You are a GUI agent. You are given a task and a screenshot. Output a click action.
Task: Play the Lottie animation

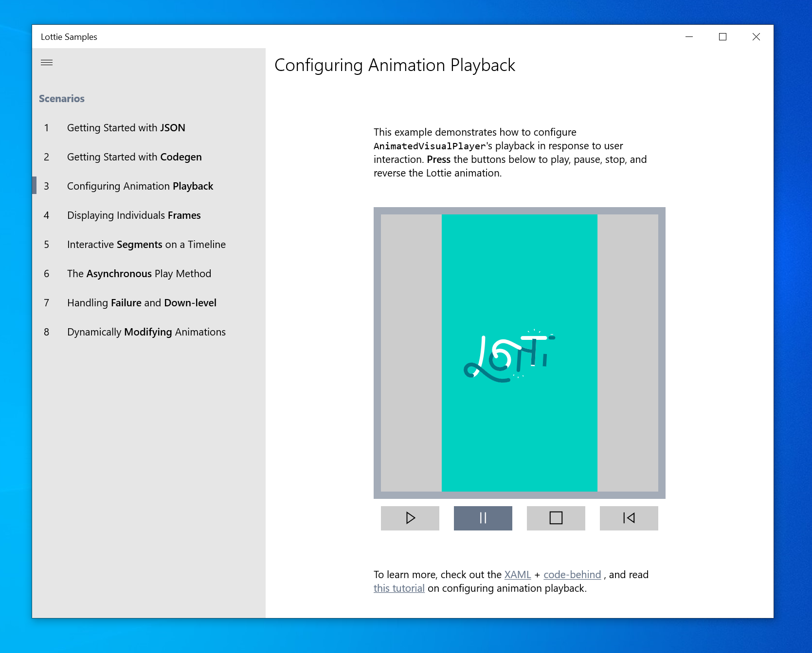[x=410, y=518]
